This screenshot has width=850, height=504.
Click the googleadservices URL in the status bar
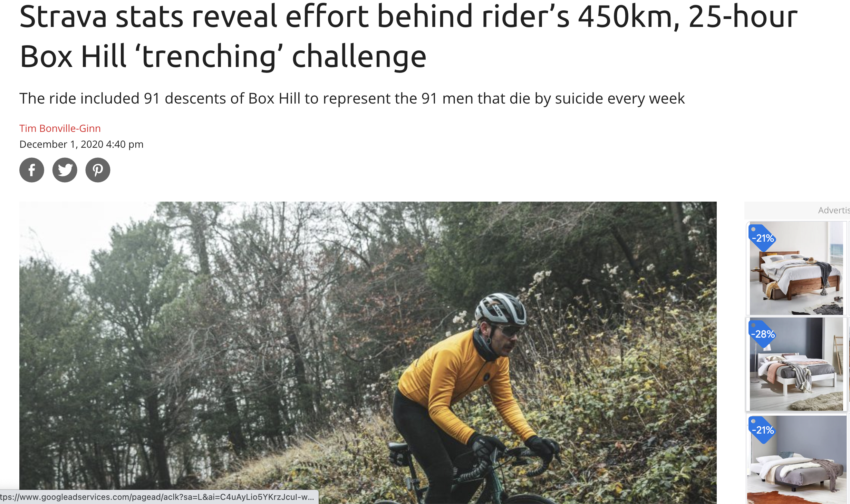point(157,497)
